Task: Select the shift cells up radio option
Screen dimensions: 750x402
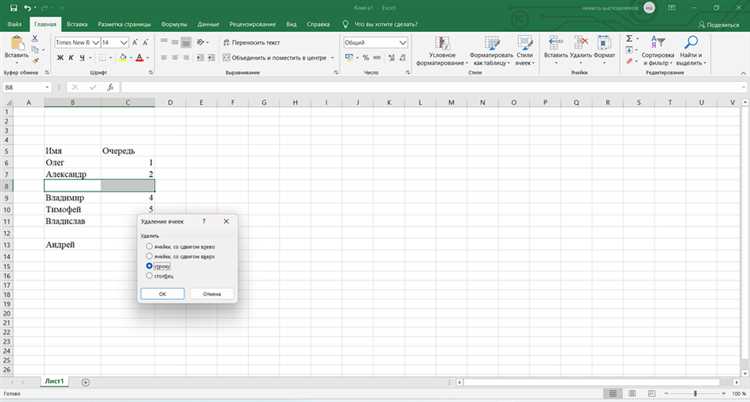Action: (x=149, y=256)
